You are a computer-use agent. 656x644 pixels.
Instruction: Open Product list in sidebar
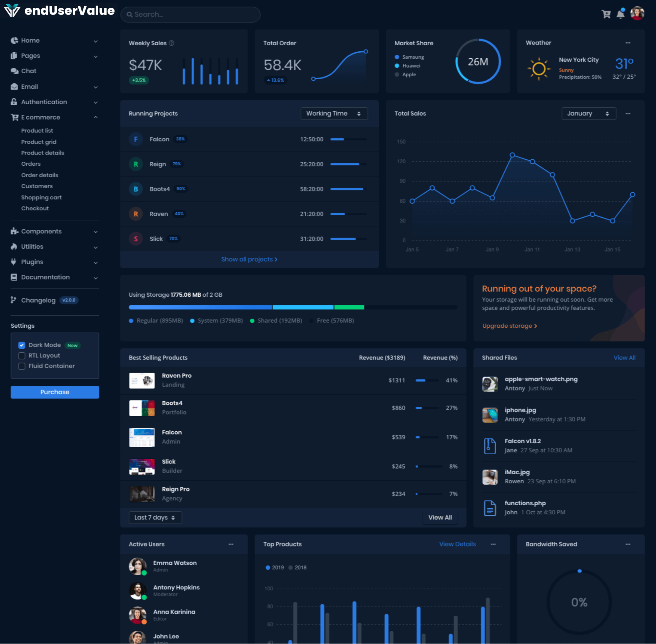[37, 131]
